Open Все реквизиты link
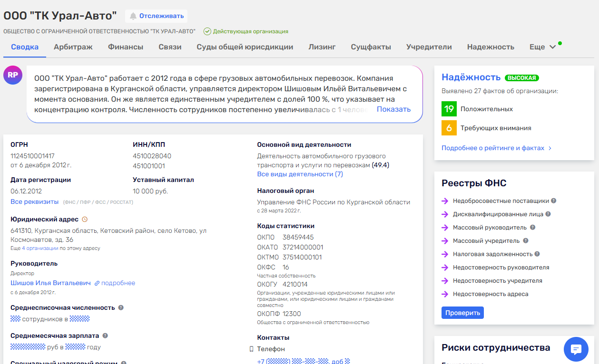The image size is (599, 364). pyautogui.click(x=34, y=202)
